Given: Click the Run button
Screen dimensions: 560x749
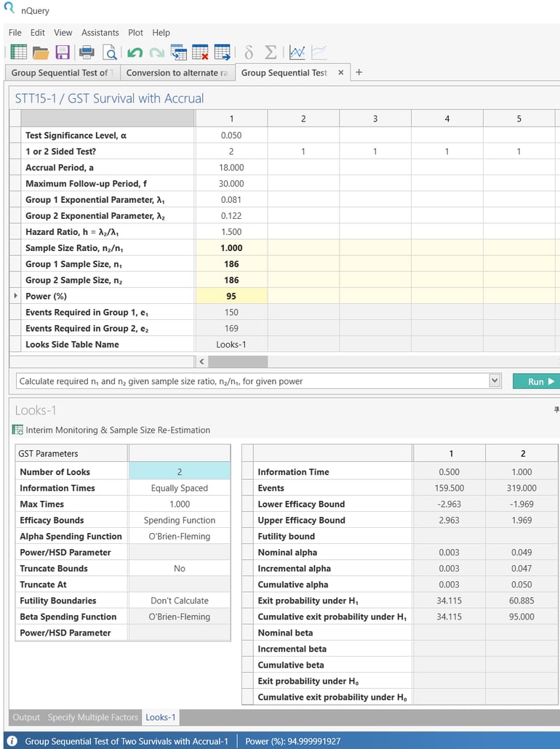Looking at the screenshot, I should (537, 381).
